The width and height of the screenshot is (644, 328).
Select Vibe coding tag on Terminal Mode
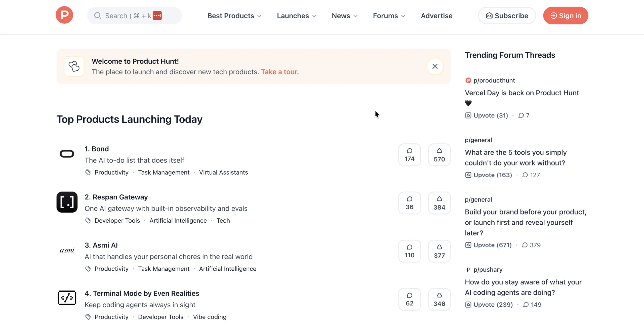pyautogui.click(x=210, y=317)
